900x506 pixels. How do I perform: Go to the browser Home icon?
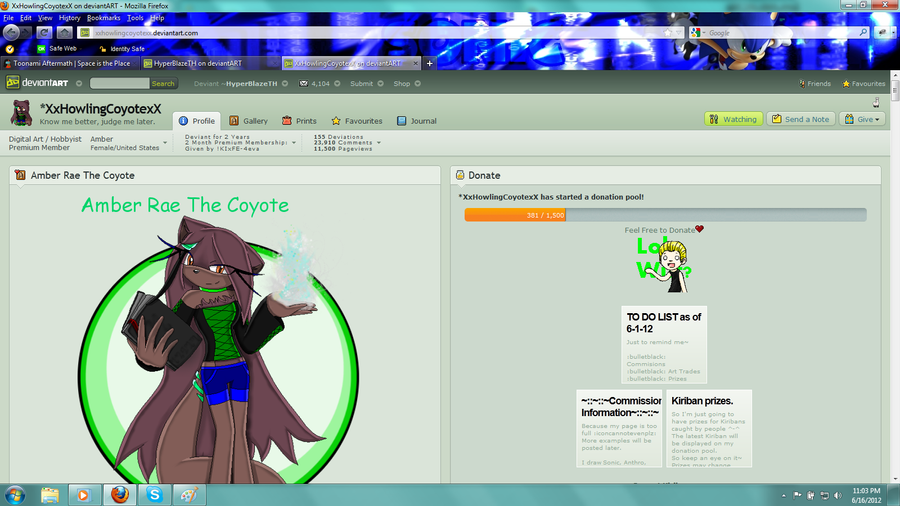[65, 33]
